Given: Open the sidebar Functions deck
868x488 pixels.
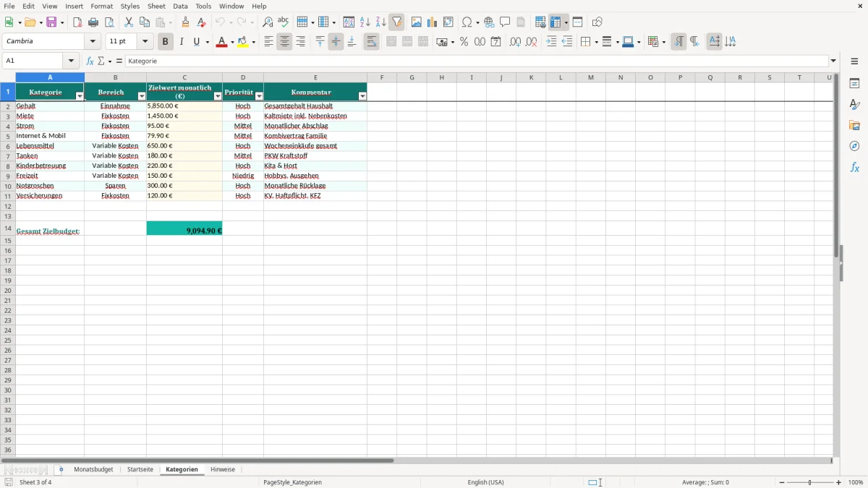Looking at the screenshot, I should point(854,167).
